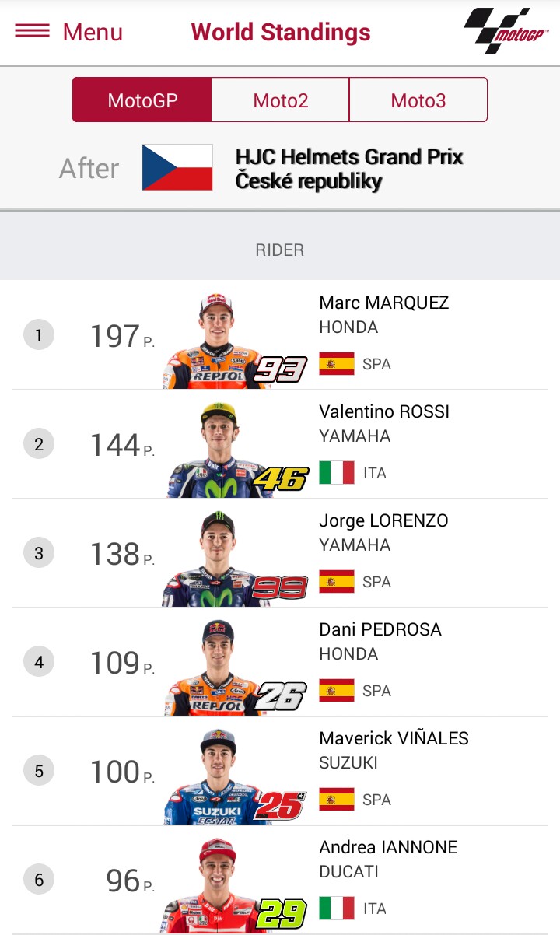
Task: Switch to the MotoGP tab
Action: point(142,100)
